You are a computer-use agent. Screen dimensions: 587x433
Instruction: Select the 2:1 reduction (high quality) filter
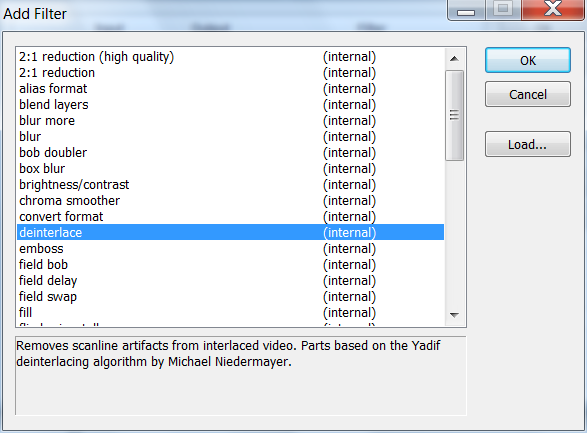[231, 57]
